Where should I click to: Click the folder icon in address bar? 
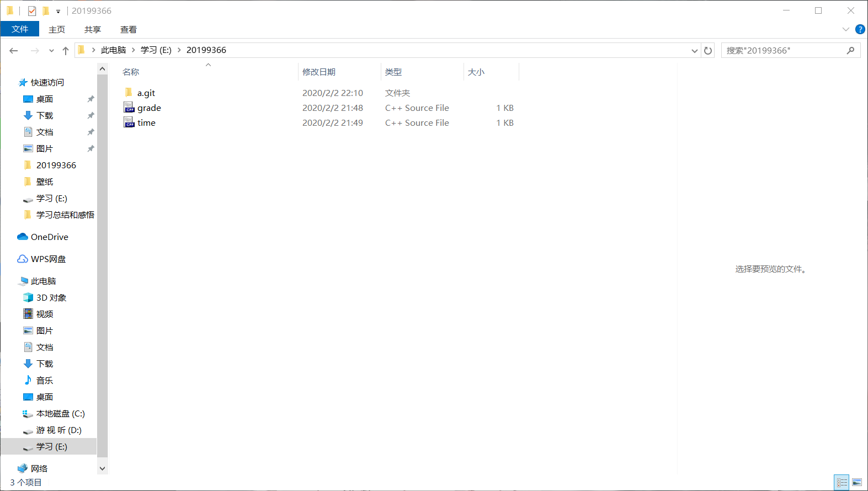(x=82, y=50)
